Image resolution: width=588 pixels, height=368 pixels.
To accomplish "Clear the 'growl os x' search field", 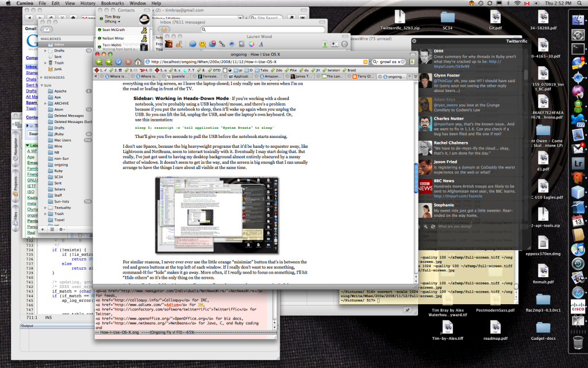I will point(403,62).
